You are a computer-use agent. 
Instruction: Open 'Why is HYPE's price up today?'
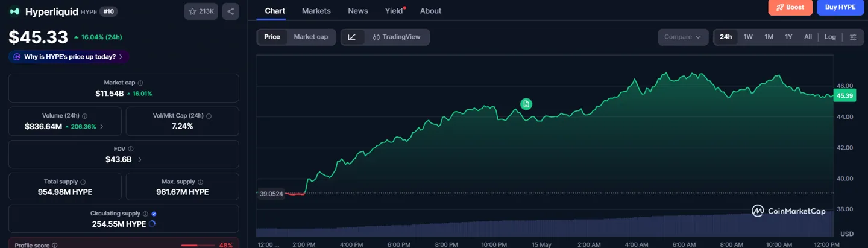[x=69, y=57]
